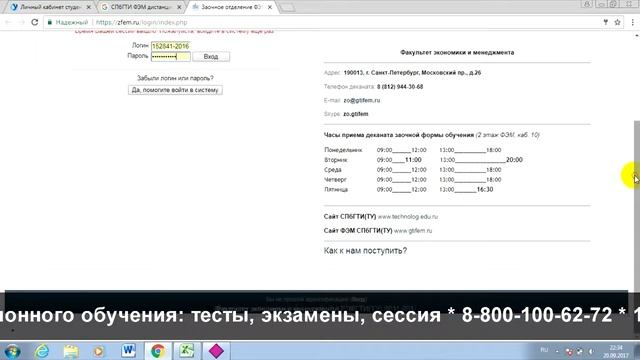This screenshot has height=360, width=640.
Task: Click the RU language indicator
Action: (x=544, y=350)
